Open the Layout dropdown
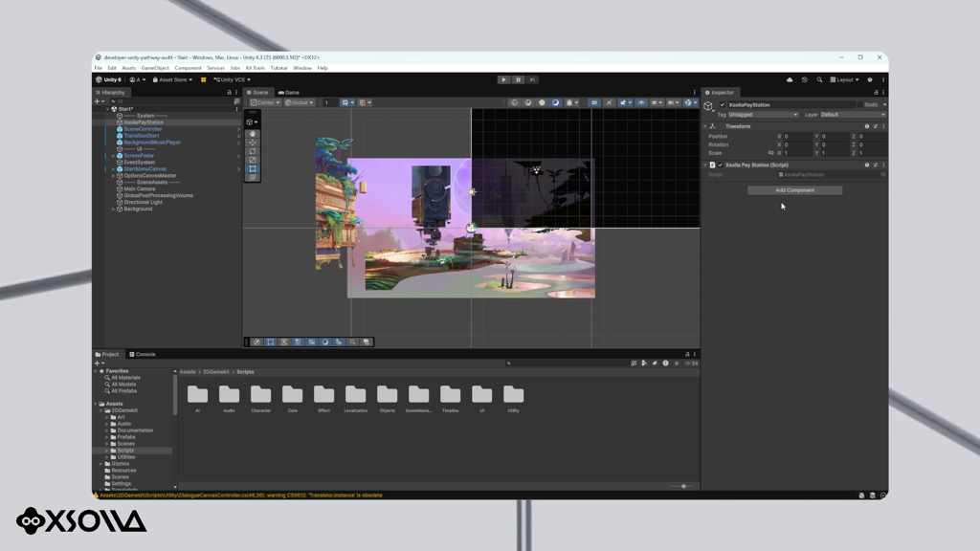Image resolution: width=980 pixels, height=551 pixels. click(844, 80)
